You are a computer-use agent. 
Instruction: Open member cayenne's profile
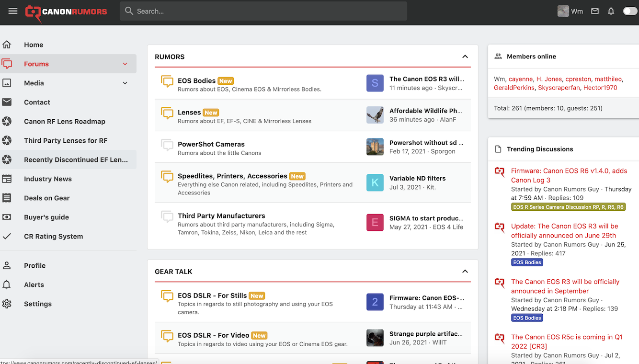[521, 79]
